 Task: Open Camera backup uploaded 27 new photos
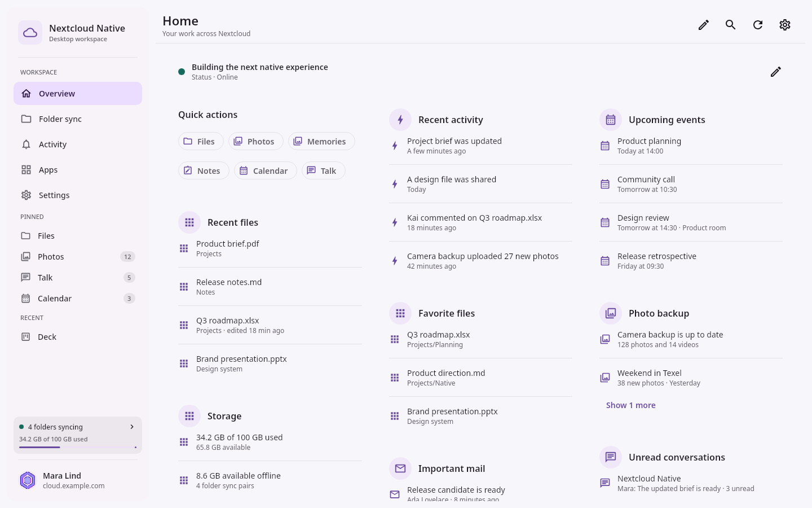480,261
